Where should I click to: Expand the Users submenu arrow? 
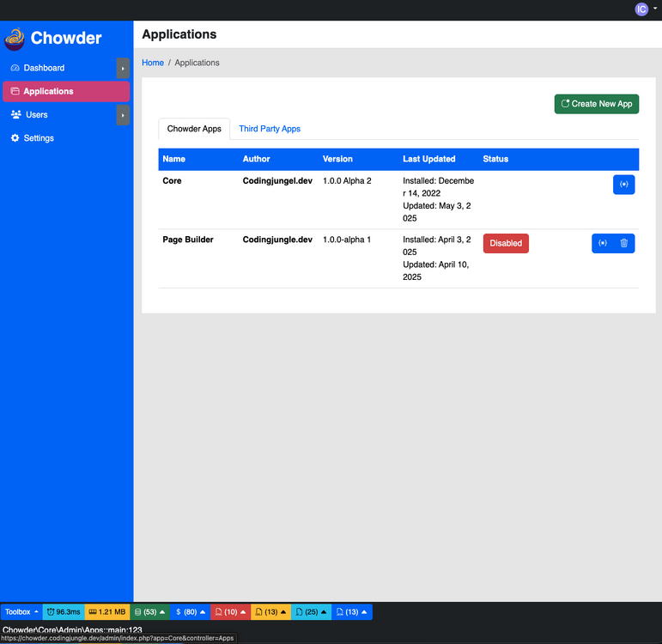click(x=123, y=115)
